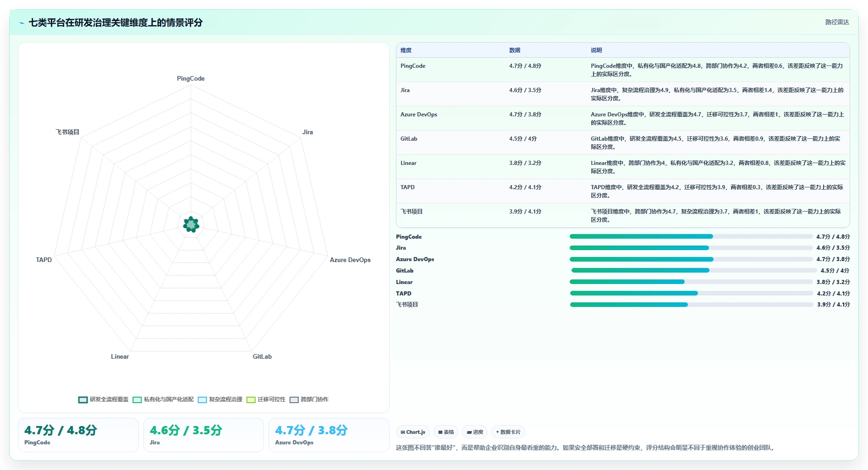Click the 数据 column header
The image size is (868, 470).
[515, 50]
